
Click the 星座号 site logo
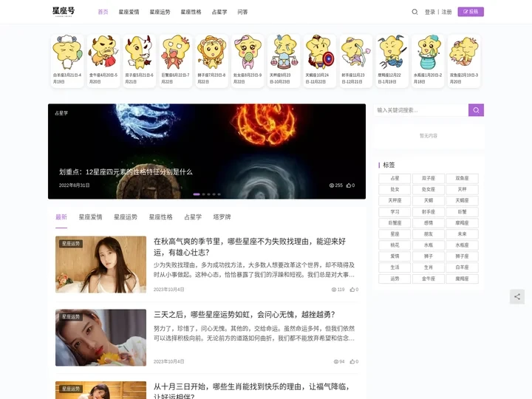(x=64, y=12)
